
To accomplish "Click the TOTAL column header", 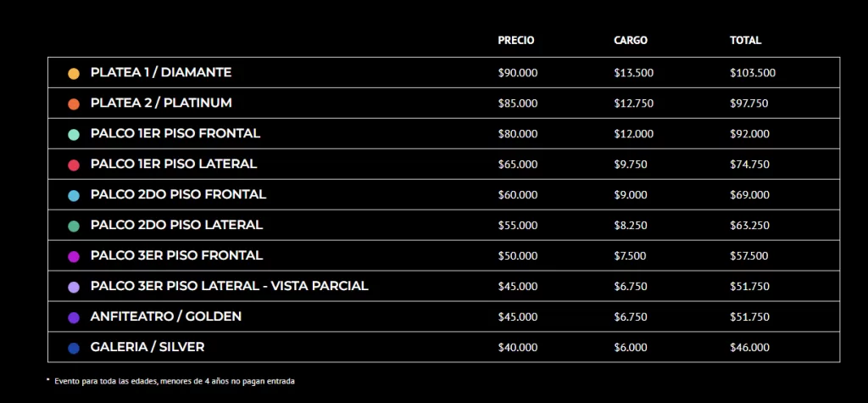I will [746, 41].
